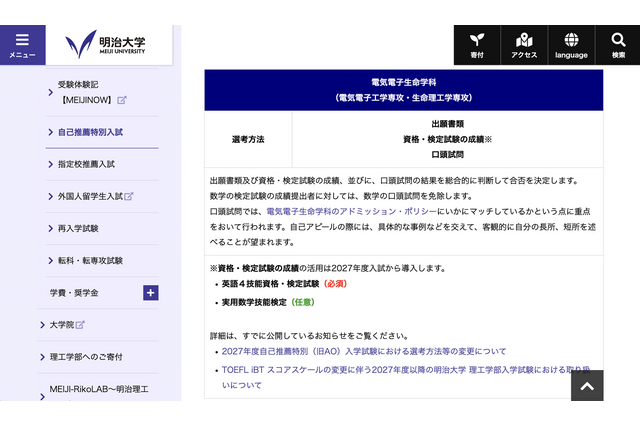Click 資格・検定試験の成績※ text in table
The width and height of the screenshot is (640, 426).
tap(447, 139)
